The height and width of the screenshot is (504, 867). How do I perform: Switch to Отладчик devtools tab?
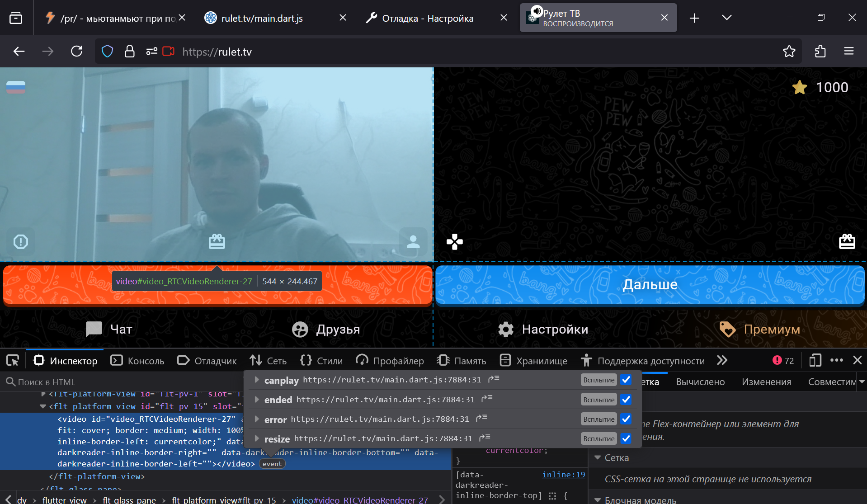coord(207,361)
